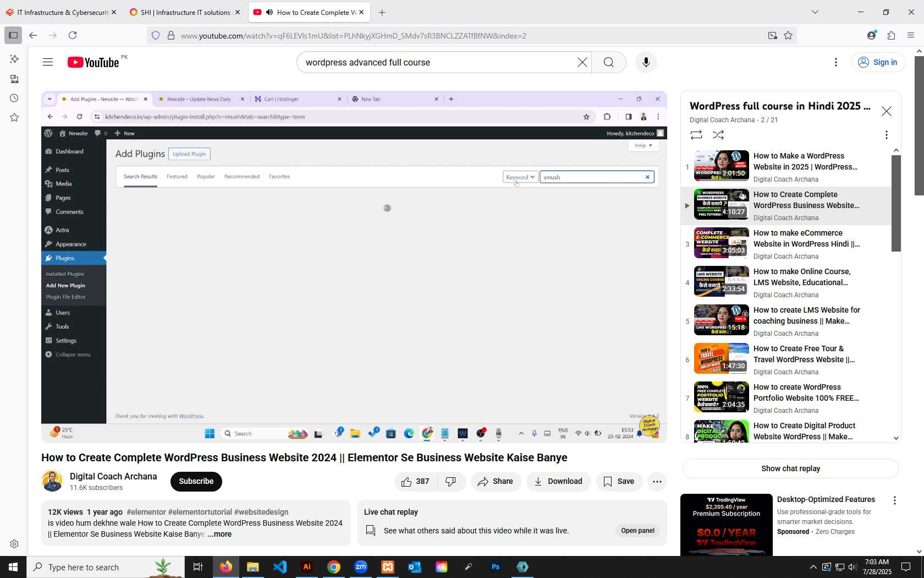Open Visual Studio Code from taskbar
924x578 pixels.
tap(280, 567)
